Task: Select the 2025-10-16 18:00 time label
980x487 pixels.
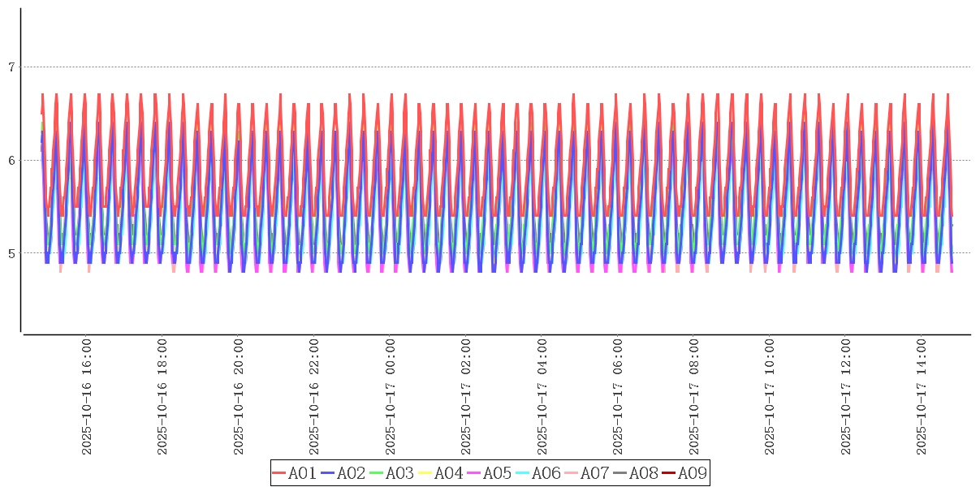Action: [162, 397]
